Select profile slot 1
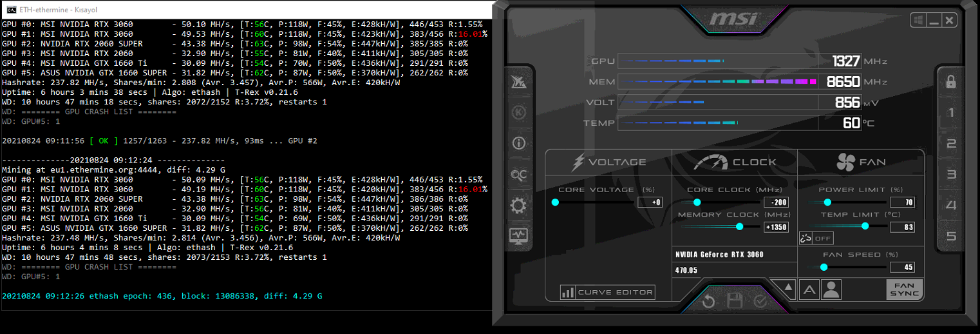Image resolution: width=980 pixels, height=334 pixels. point(951,113)
